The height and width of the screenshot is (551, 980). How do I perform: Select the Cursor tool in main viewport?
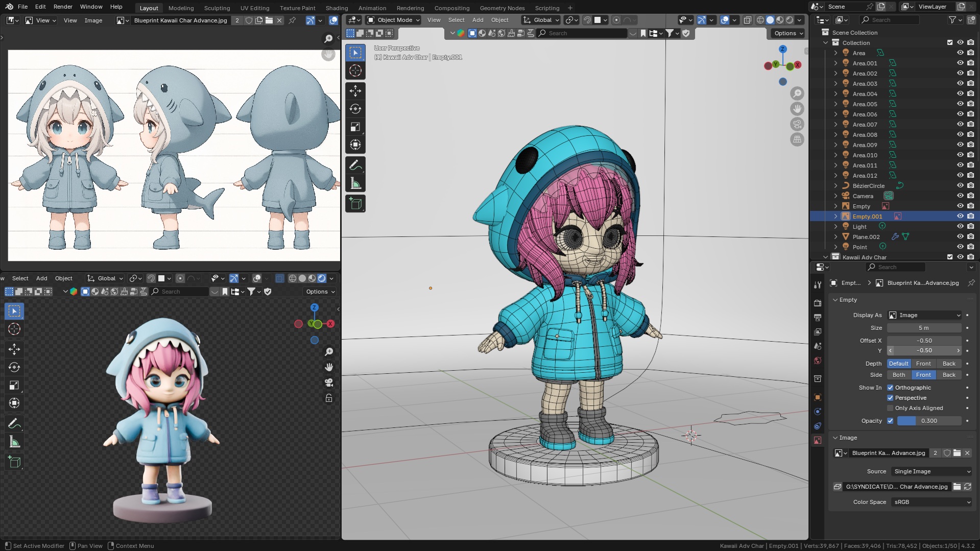tap(355, 70)
